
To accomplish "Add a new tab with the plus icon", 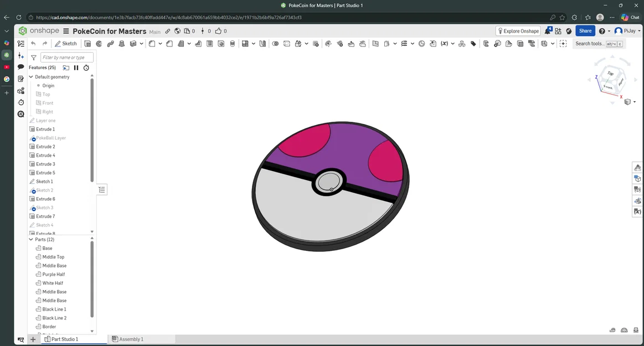I will (33, 339).
